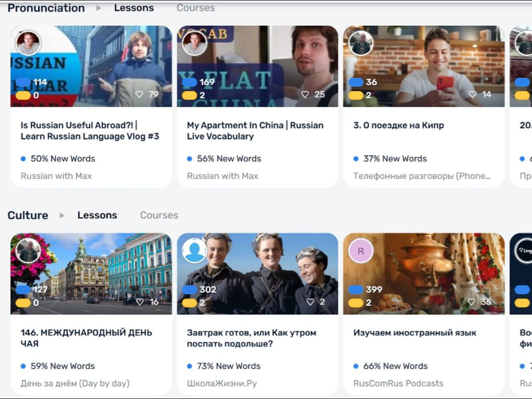Open 'Russian with Max' course under Vlog #3 lesson
This screenshot has height=399, width=532.
[56, 176]
